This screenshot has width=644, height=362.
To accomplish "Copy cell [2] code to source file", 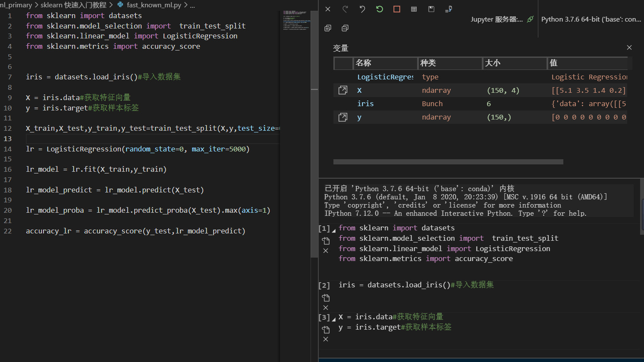I will click(x=326, y=298).
